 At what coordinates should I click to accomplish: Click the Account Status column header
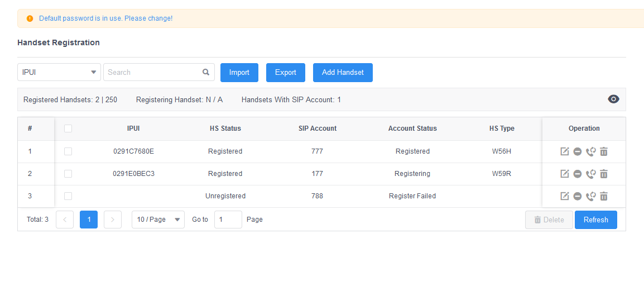(412, 128)
